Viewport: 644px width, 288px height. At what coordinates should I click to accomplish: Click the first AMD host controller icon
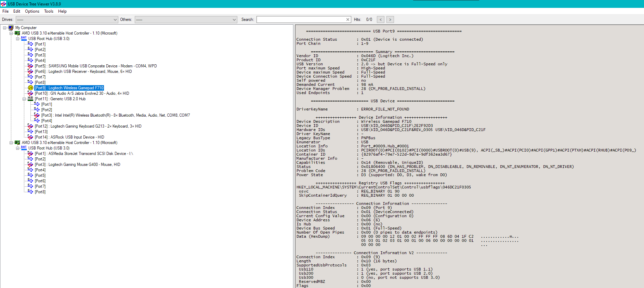tap(17, 33)
